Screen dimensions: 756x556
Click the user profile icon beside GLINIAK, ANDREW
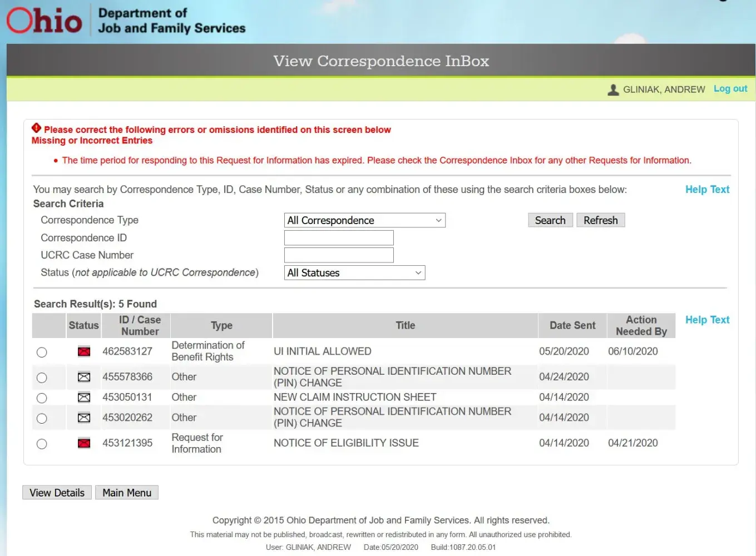(613, 90)
